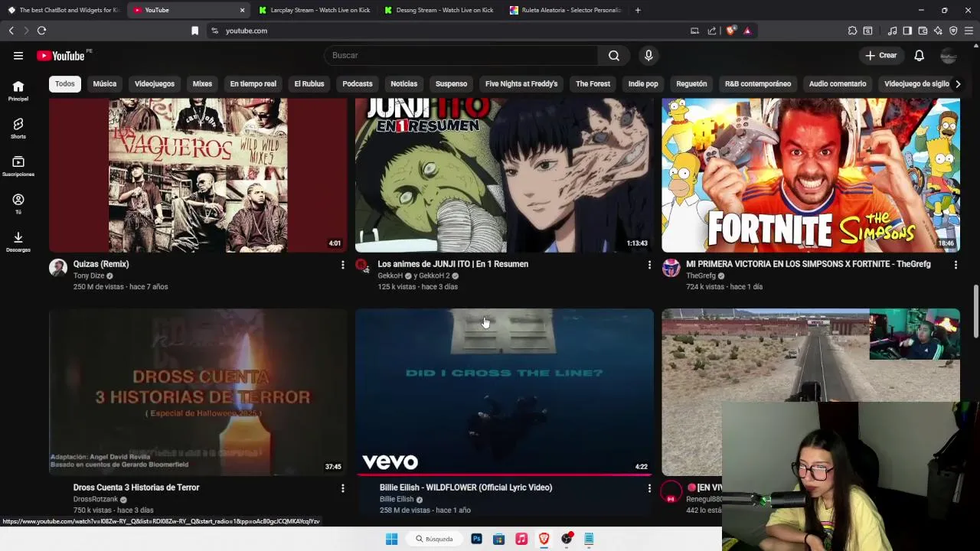The height and width of the screenshot is (551, 980).
Task: Open the Billie Eilish channel name link
Action: coord(397,499)
